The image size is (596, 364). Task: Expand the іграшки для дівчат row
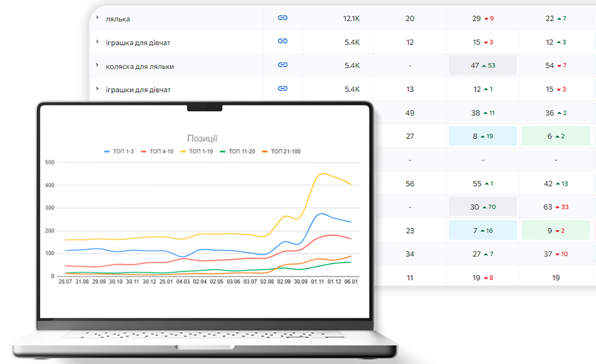(x=97, y=89)
